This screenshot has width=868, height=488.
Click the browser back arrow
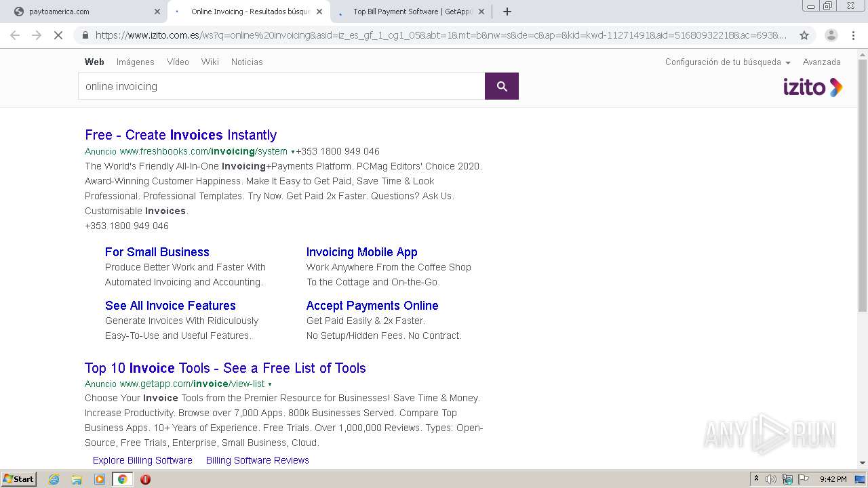(x=15, y=35)
